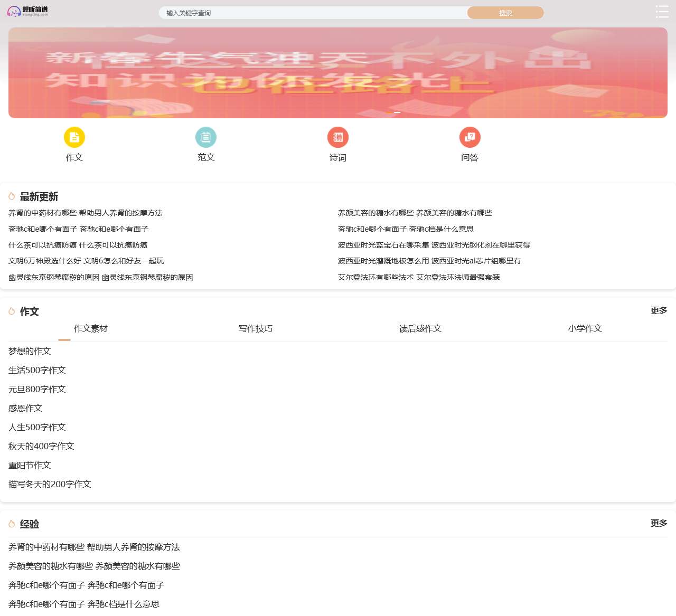Image resolution: width=676 pixels, height=616 pixels.
Task: Click the droplet icon beside 经验
Action: point(11,523)
